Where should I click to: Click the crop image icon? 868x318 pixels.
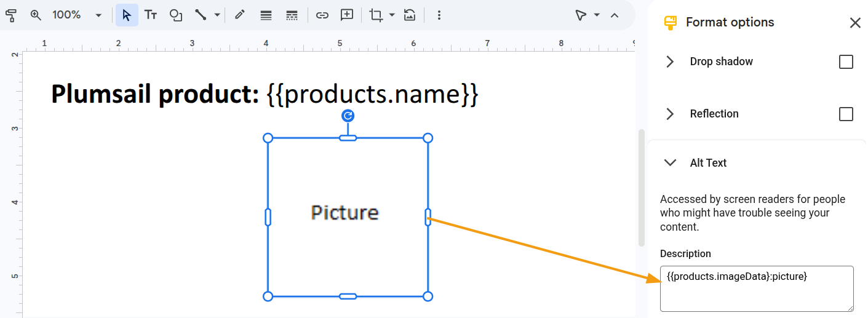[376, 15]
